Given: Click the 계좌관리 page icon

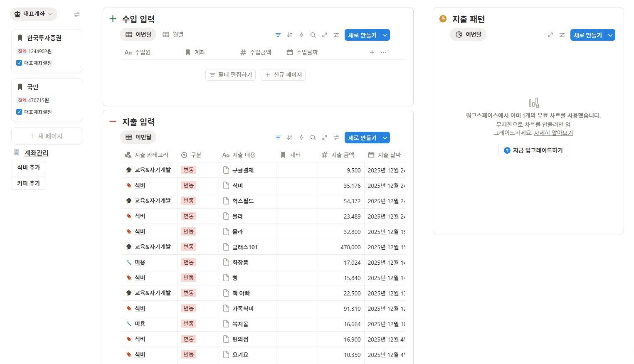Looking at the screenshot, I should (17, 152).
